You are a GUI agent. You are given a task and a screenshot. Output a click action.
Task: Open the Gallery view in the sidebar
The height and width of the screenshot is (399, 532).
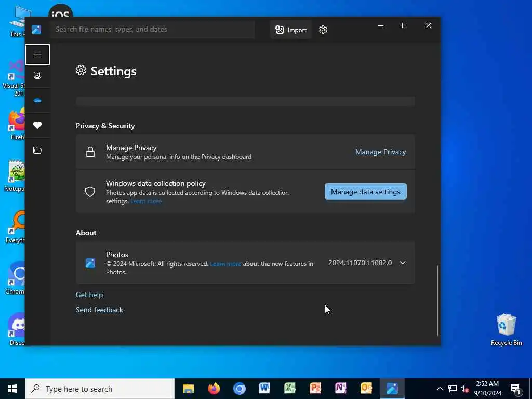pyautogui.click(x=37, y=75)
